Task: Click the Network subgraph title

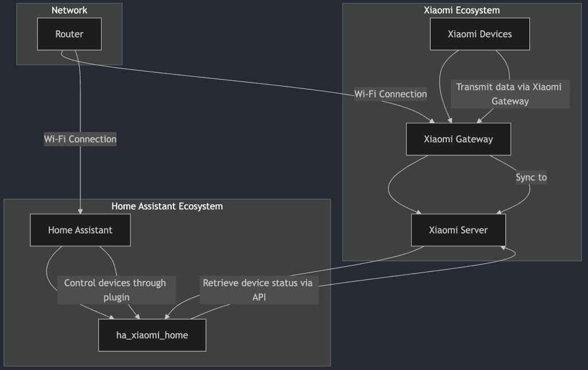Action: [69, 10]
